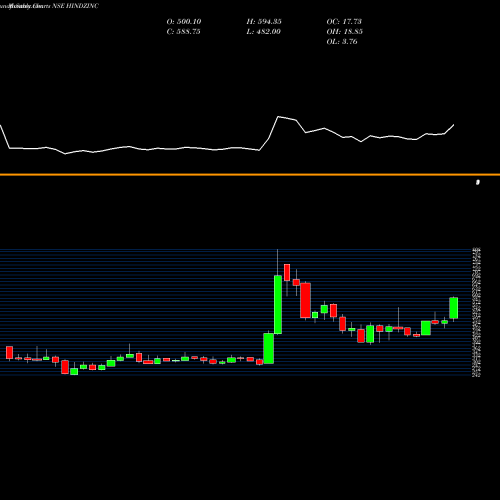
Task: Click the low value 'L: 482.00'
Action: coord(264,32)
